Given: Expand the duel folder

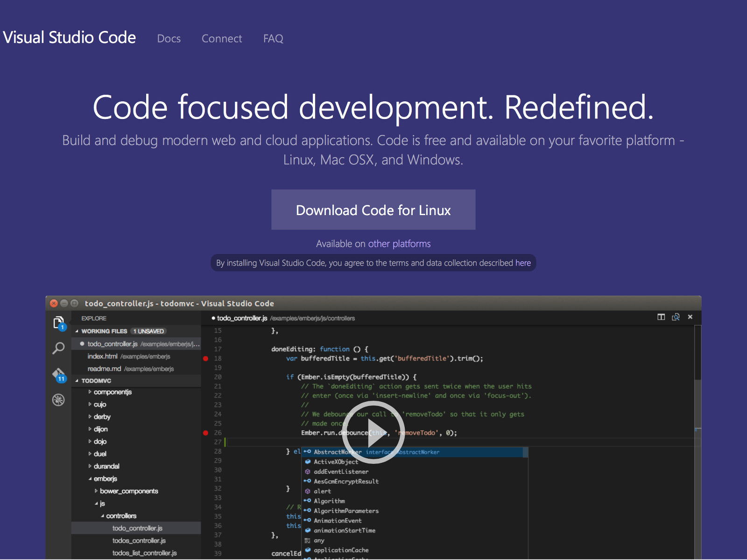Looking at the screenshot, I should (x=90, y=454).
